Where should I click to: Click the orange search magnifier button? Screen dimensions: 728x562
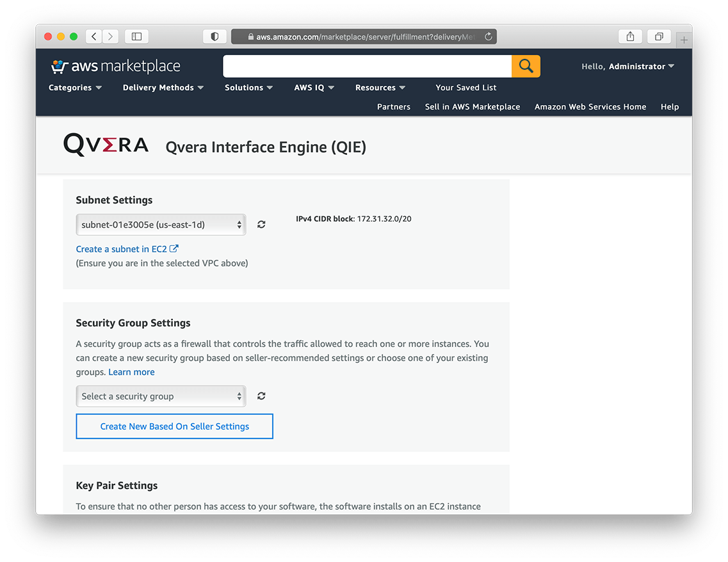pyautogui.click(x=526, y=66)
